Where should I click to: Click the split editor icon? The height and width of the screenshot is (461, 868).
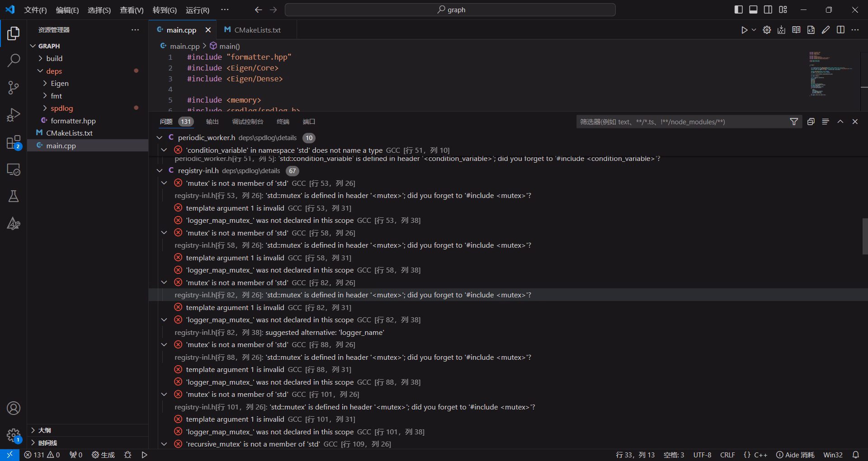(x=840, y=30)
